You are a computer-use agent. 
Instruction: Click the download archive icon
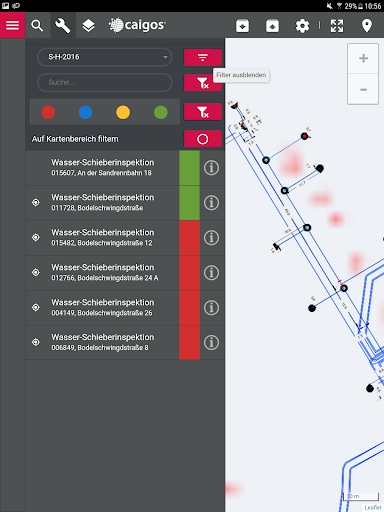[242, 26]
